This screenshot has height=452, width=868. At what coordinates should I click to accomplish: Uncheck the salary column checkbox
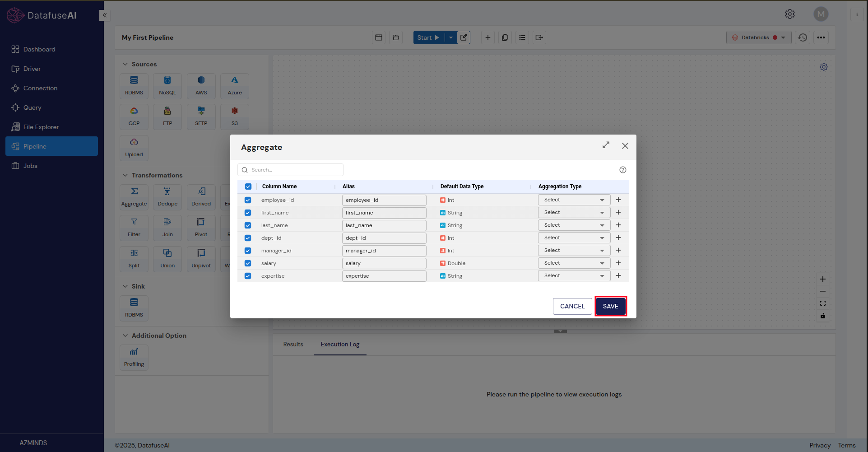(248, 263)
